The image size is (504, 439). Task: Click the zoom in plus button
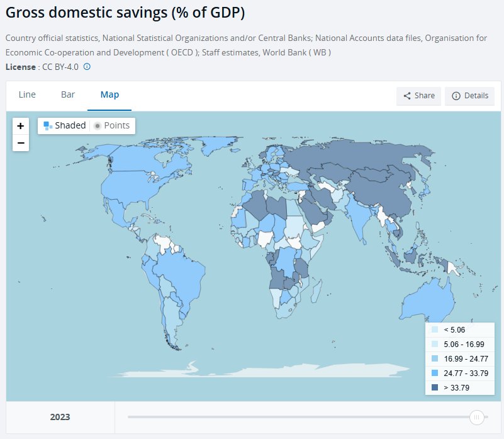point(21,125)
